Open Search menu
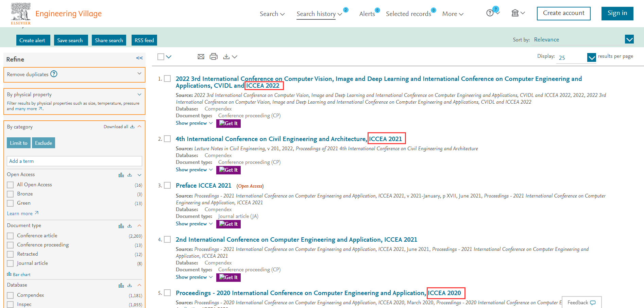644x308 pixels. coord(272,14)
